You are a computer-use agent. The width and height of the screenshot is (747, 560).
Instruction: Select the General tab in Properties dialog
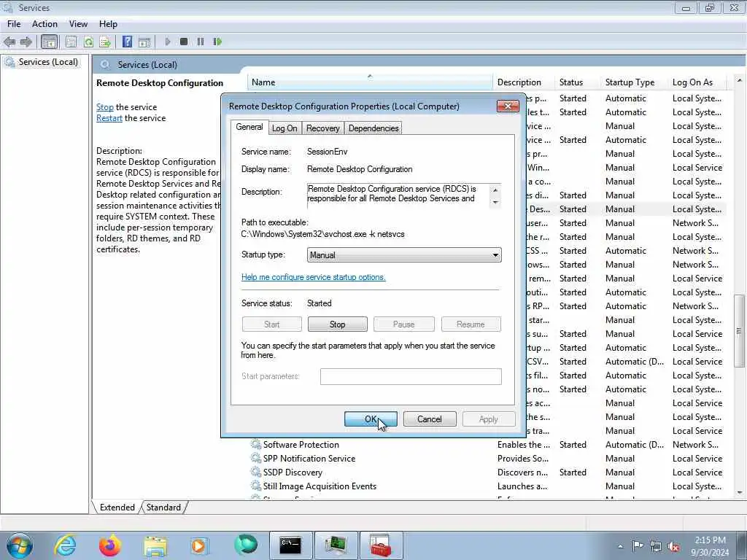pos(249,127)
